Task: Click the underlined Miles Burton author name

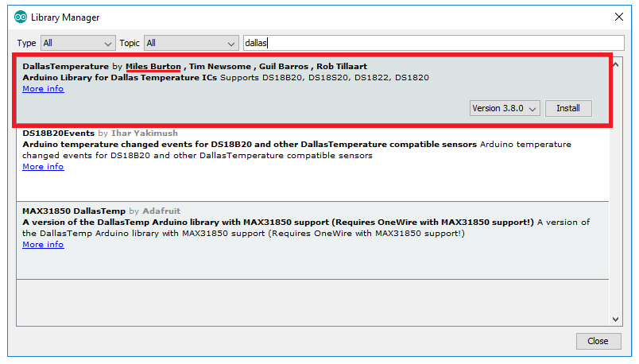Action: point(153,66)
